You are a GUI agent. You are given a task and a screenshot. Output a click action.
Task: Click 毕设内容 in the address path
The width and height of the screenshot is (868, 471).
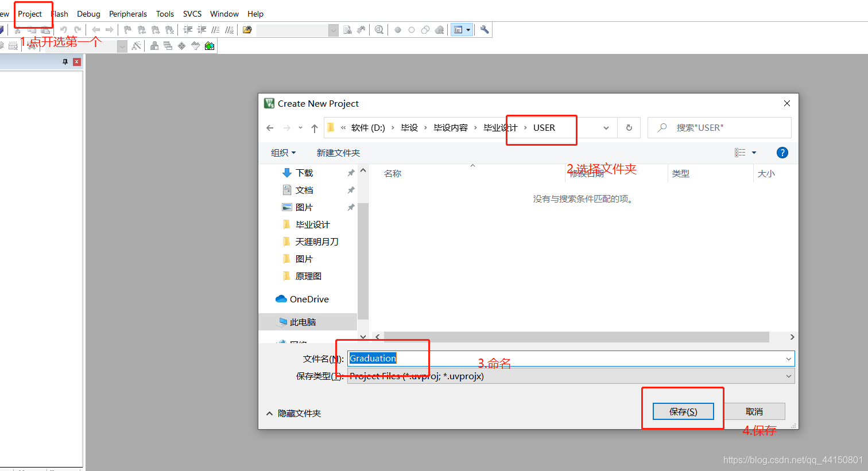pos(451,128)
